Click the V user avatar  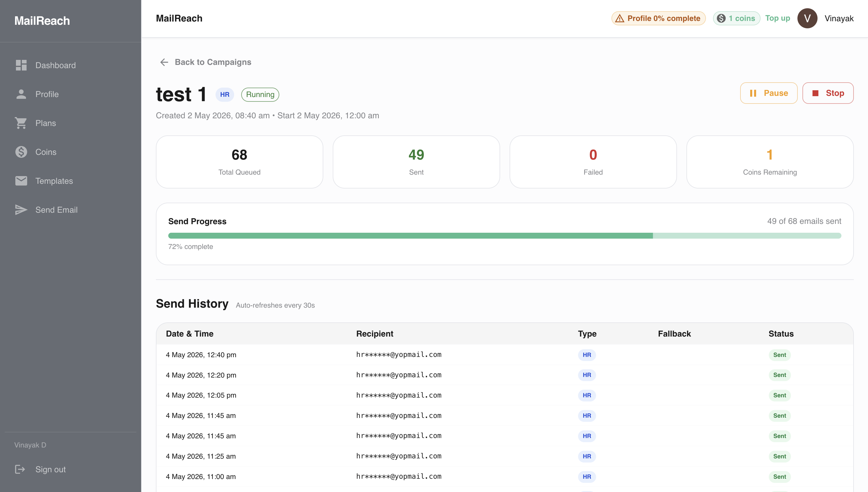point(807,18)
